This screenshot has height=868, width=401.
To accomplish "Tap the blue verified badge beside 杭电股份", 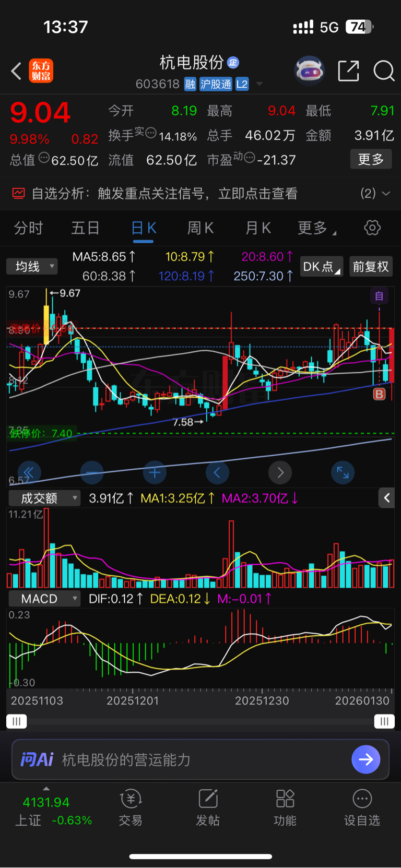I will [233, 63].
